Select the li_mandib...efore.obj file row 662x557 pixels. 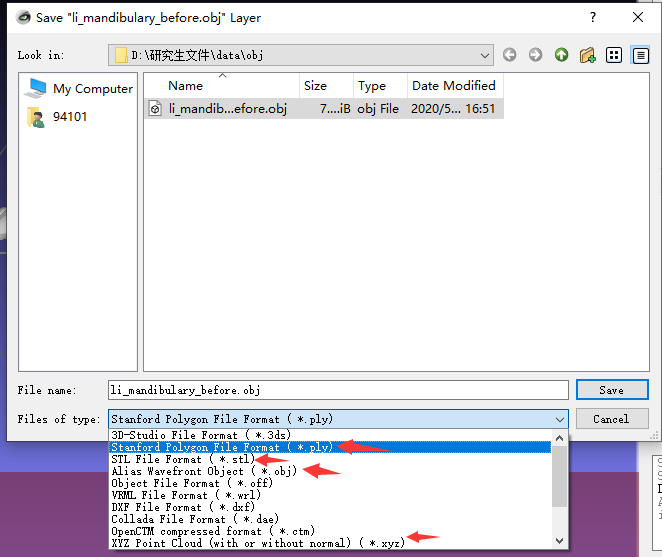(323, 109)
